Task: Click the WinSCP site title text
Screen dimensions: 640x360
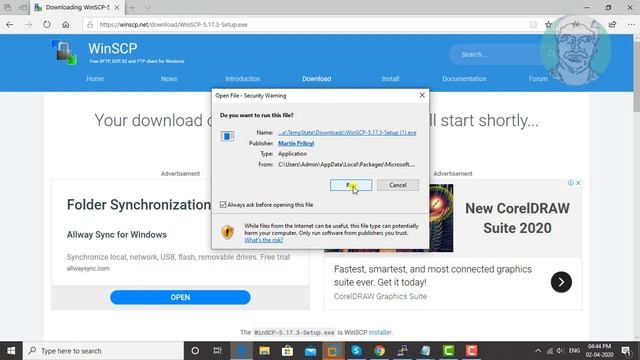Action: [113, 48]
